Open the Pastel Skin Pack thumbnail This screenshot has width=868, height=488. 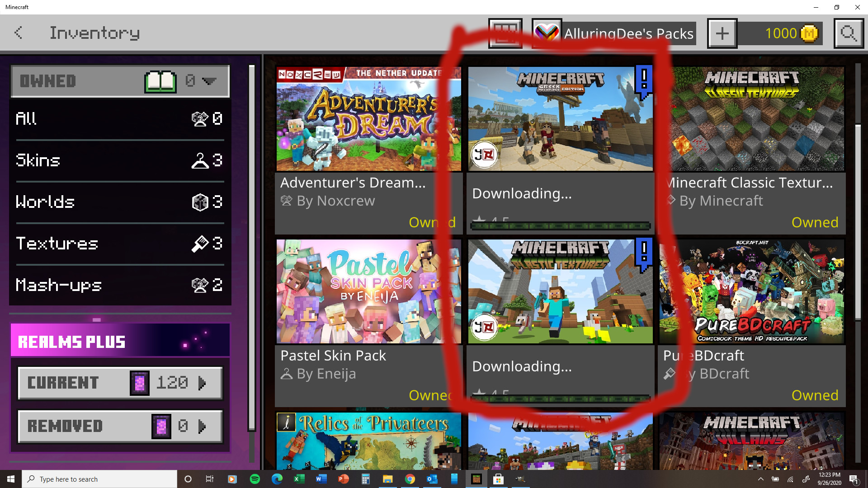click(368, 291)
